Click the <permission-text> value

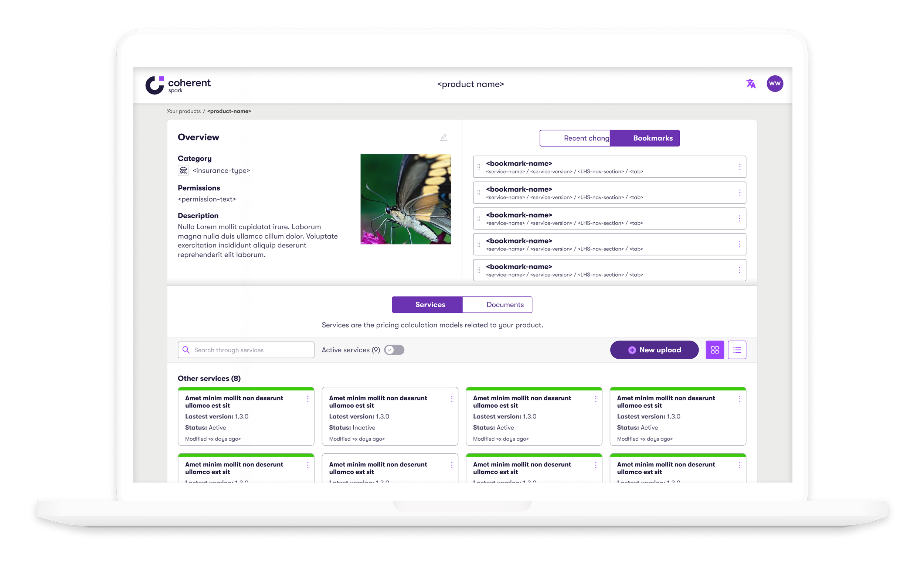point(207,199)
